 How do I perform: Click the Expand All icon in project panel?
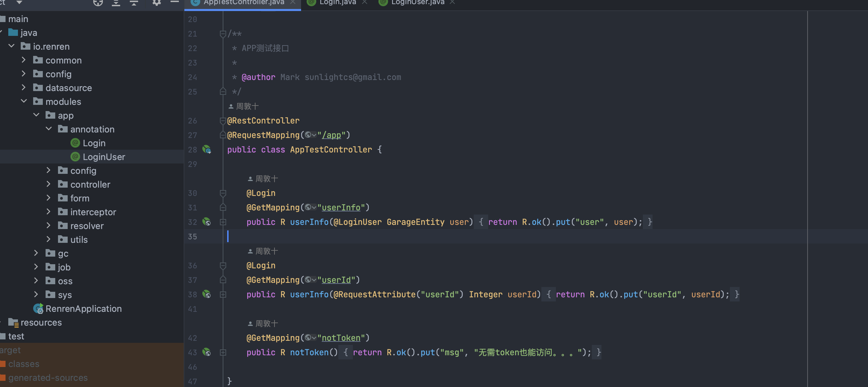pyautogui.click(x=116, y=3)
